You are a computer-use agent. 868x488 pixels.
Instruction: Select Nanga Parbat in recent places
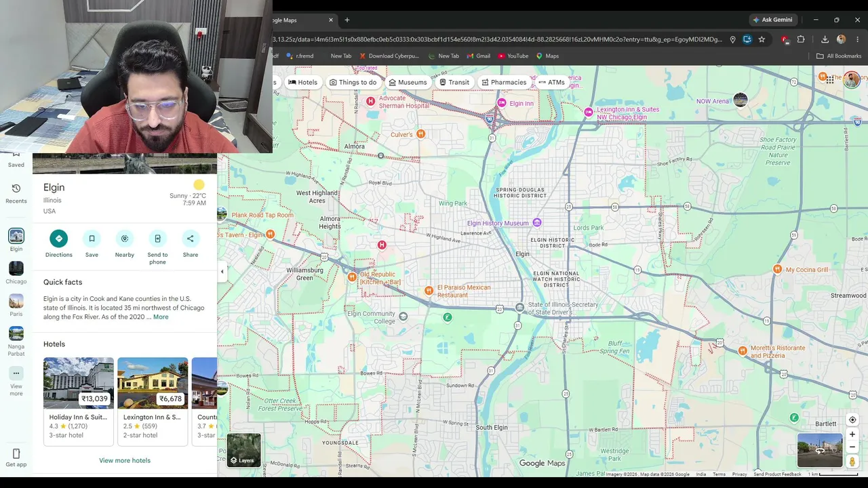tap(16, 342)
